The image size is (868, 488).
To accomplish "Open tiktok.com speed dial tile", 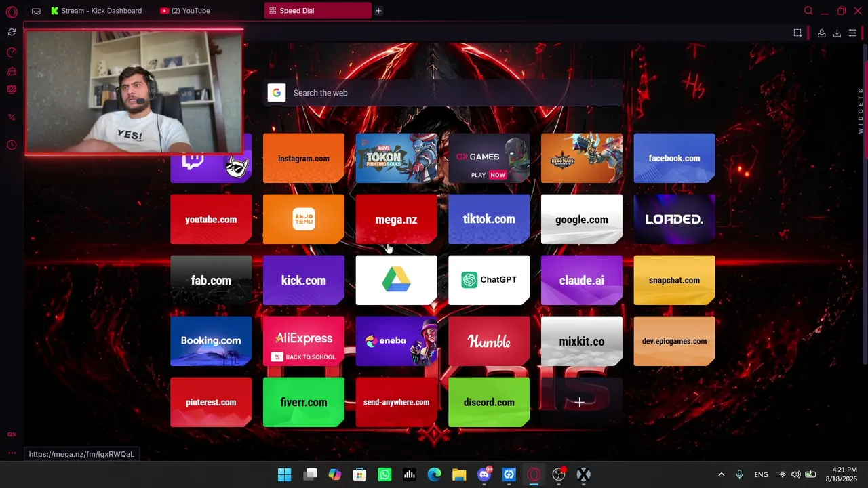I will pos(489,219).
